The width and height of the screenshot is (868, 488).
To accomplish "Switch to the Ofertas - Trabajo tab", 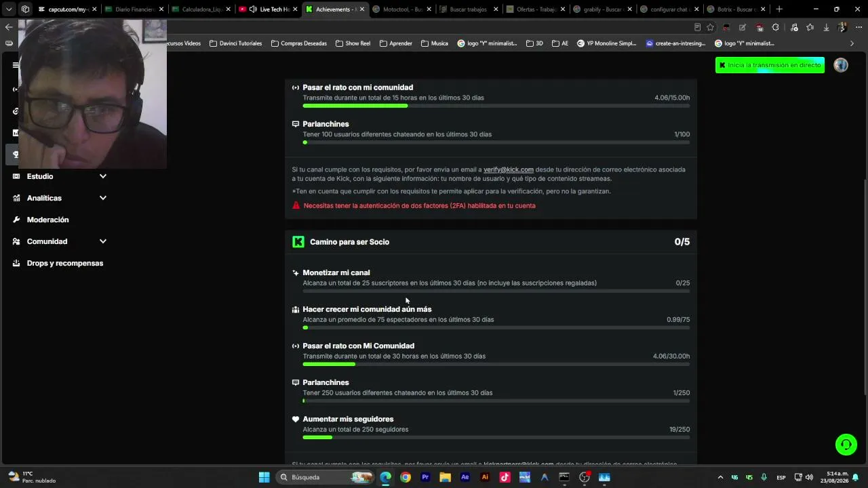I will 535,9.
